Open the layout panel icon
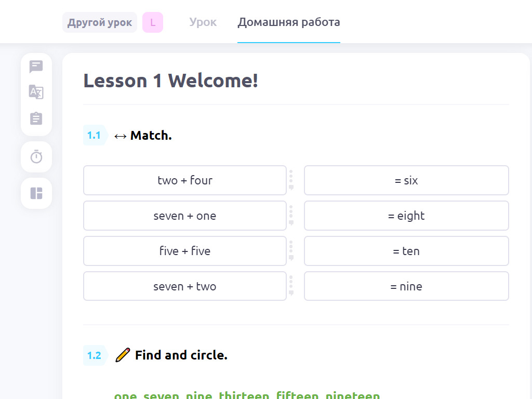532x399 pixels. [x=36, y=193]
